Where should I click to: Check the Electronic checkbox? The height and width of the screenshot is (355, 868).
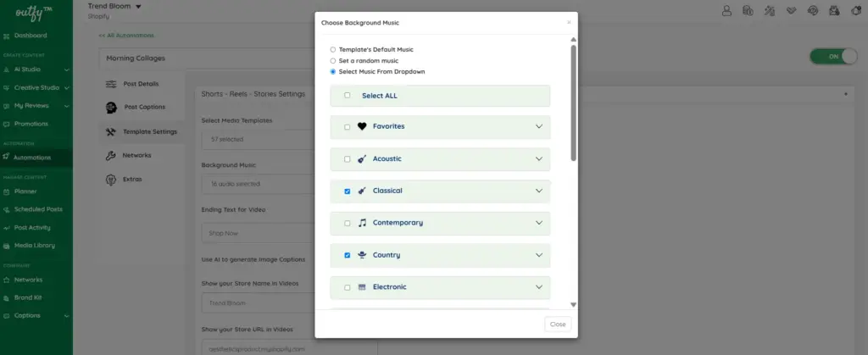347,287
